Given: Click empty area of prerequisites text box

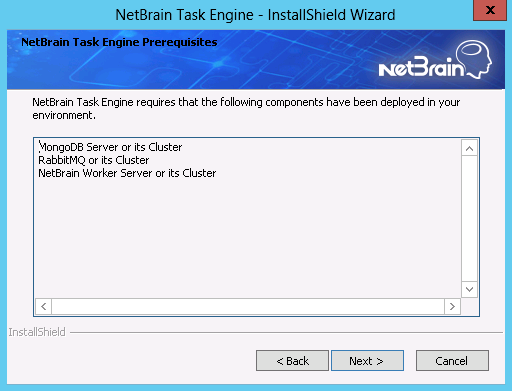Looking at the screenshot, I should pyautogui.click(x=248, y=238).
